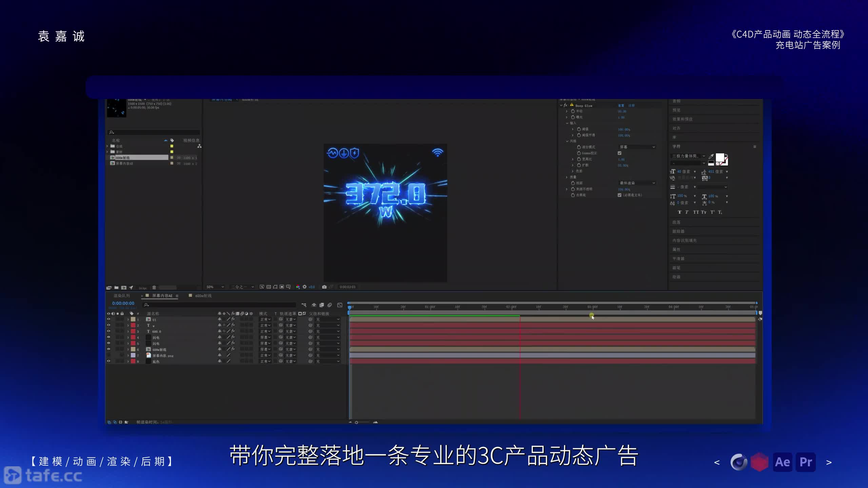
Task: Open the color channel display icon
Action: click(298, 287)
